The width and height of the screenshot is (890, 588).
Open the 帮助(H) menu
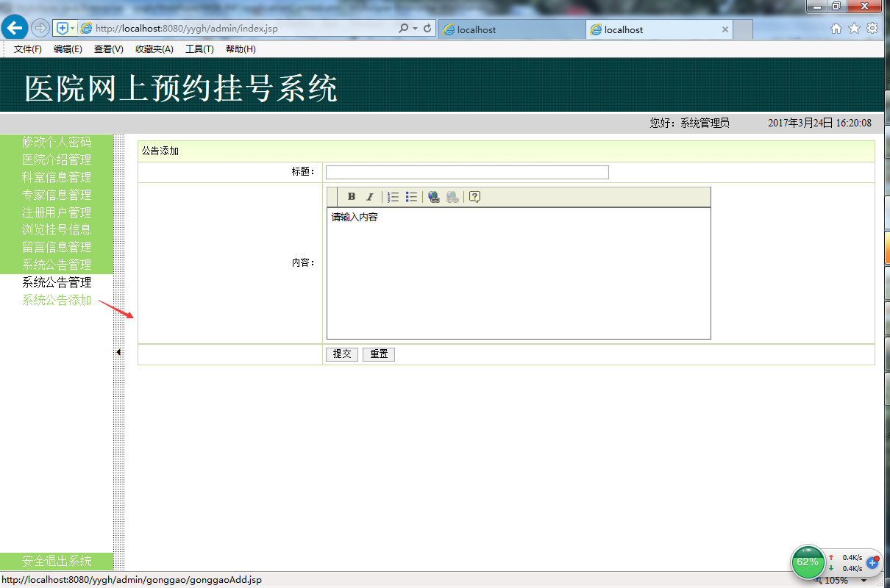[x=241, y=49]
